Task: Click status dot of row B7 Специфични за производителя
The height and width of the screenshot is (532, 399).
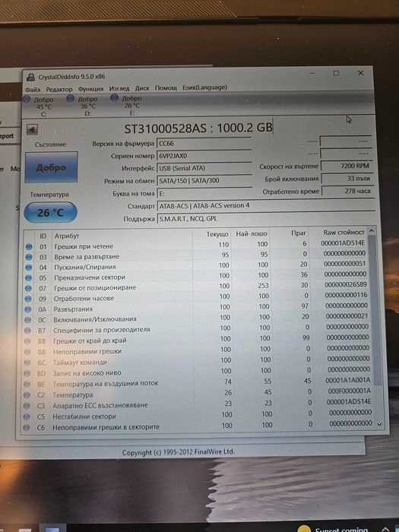Action: [x=28, y=331]
